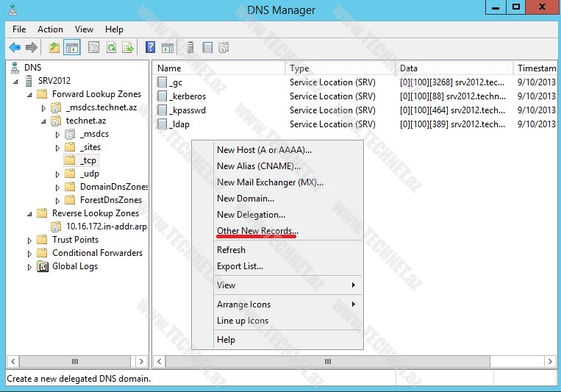Viewport: 561px width, 392px height.
Task: Select the _kerberos SRV record
Action: (x=187, y=96)
